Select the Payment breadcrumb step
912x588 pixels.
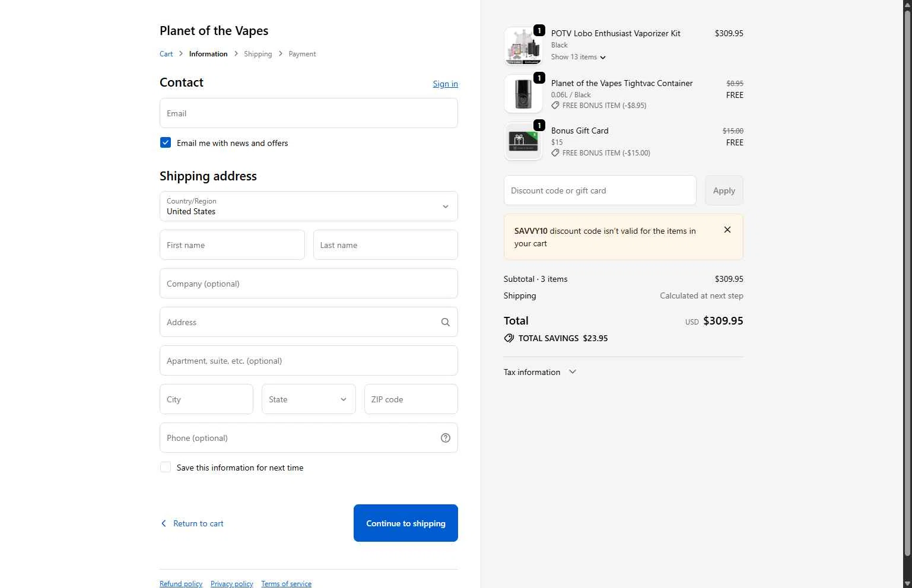[x=303, y=54]
